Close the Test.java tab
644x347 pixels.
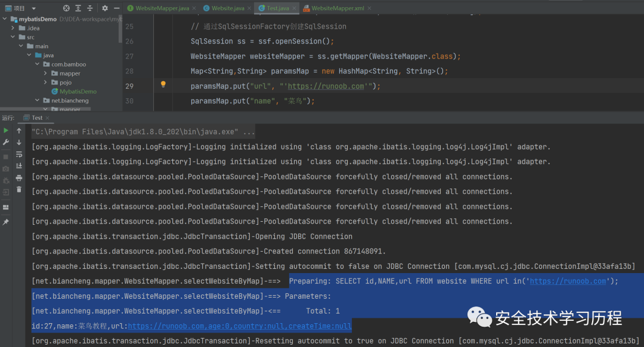(294, 8)
